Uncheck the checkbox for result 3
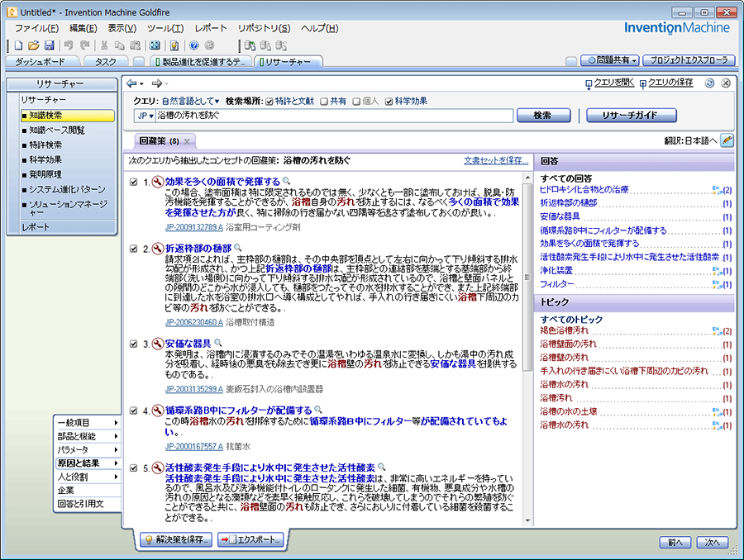The image size is (744, 560). [134, 344]
